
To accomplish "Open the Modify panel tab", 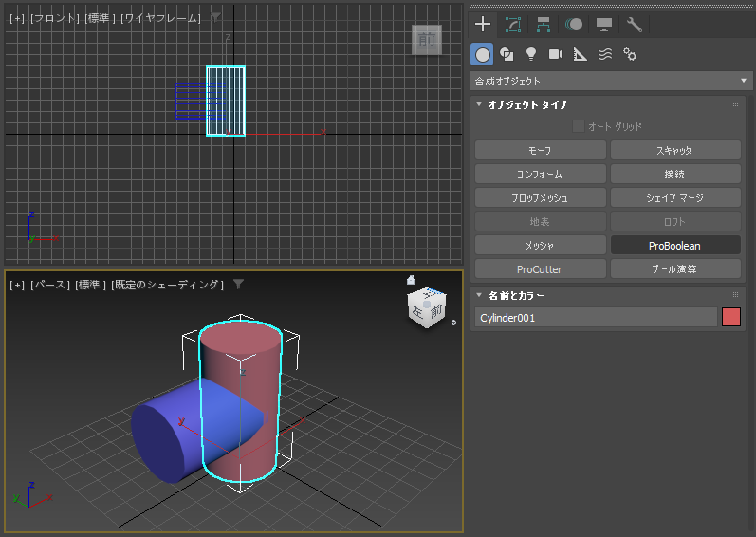I will 513,24.
